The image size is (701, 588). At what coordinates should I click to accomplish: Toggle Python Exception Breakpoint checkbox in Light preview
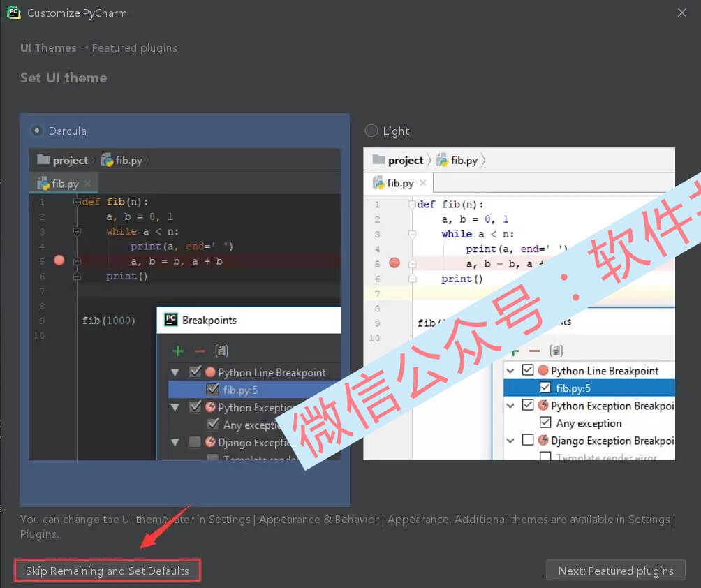pos(528,404)
